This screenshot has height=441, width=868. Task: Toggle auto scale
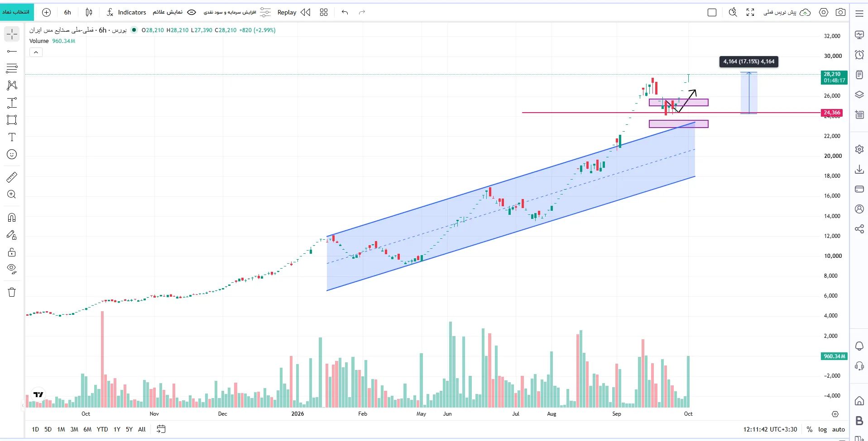pyautogui.click(x=838, y=429)
